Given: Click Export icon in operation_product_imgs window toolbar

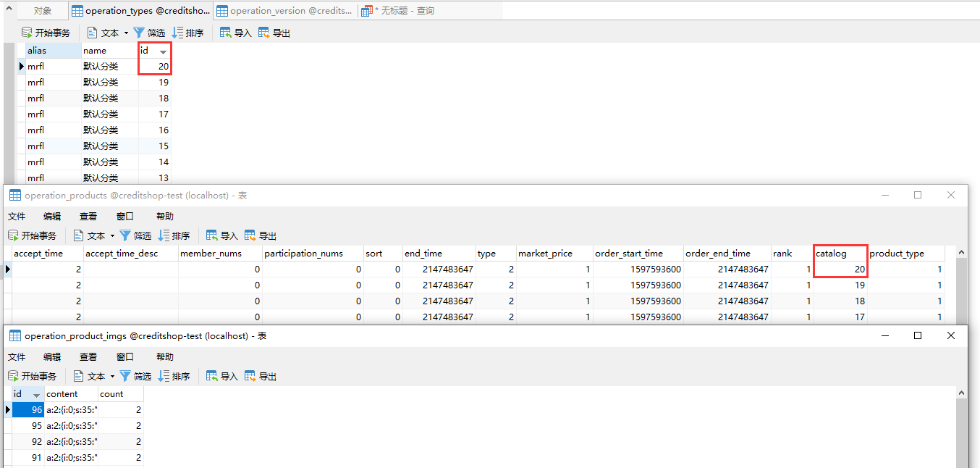Looking at the screenshot, I should (x=250, y=376).
